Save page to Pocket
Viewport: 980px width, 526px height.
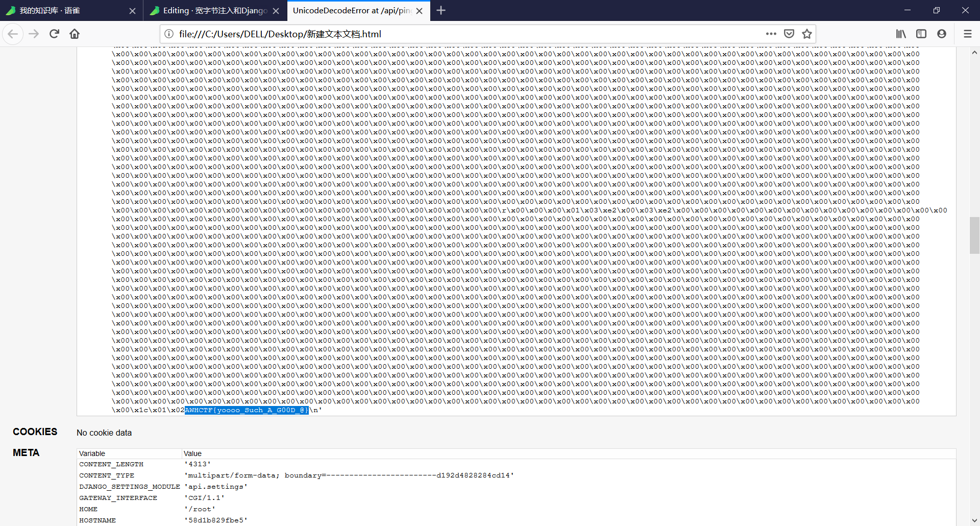coord(789,34)
